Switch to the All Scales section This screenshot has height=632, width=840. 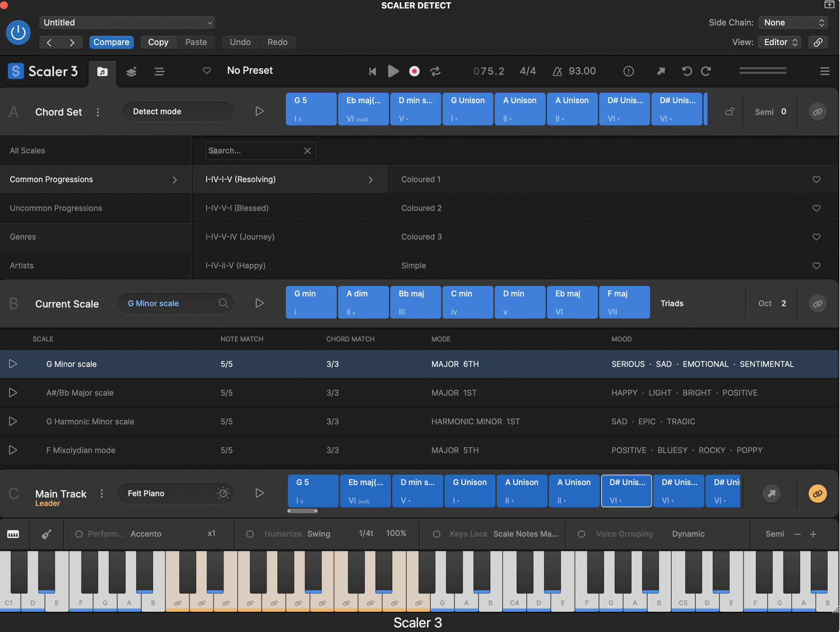[27, 151]
